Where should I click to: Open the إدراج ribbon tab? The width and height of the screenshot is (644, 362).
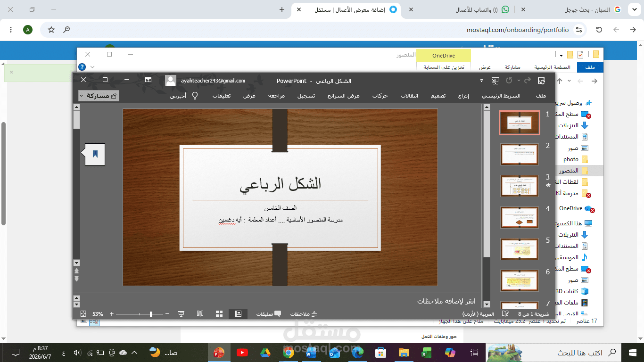463,96
